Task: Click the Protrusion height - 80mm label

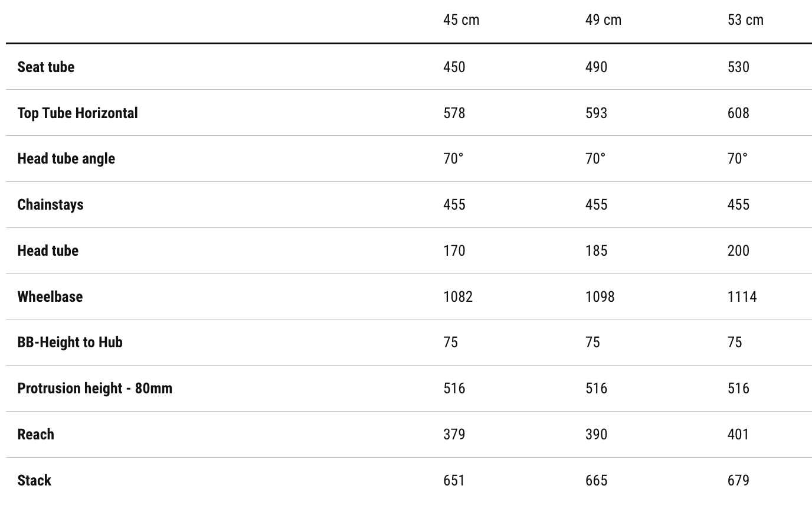Action: coord(94,388)
